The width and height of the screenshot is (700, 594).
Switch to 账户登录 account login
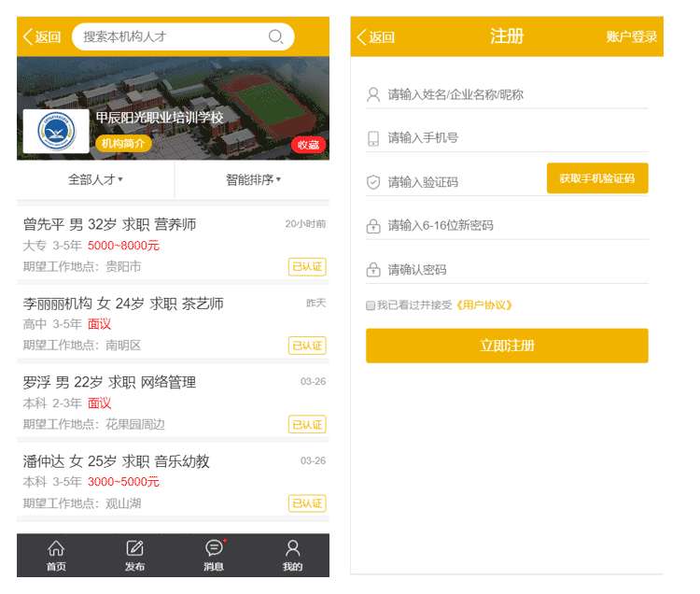[631, 37]
